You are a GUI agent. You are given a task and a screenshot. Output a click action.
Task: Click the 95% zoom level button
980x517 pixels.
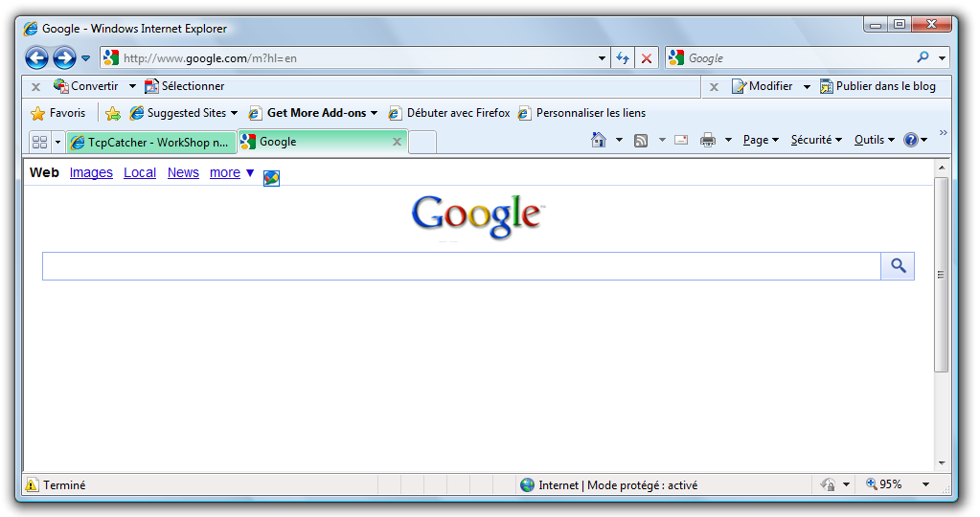884,484
